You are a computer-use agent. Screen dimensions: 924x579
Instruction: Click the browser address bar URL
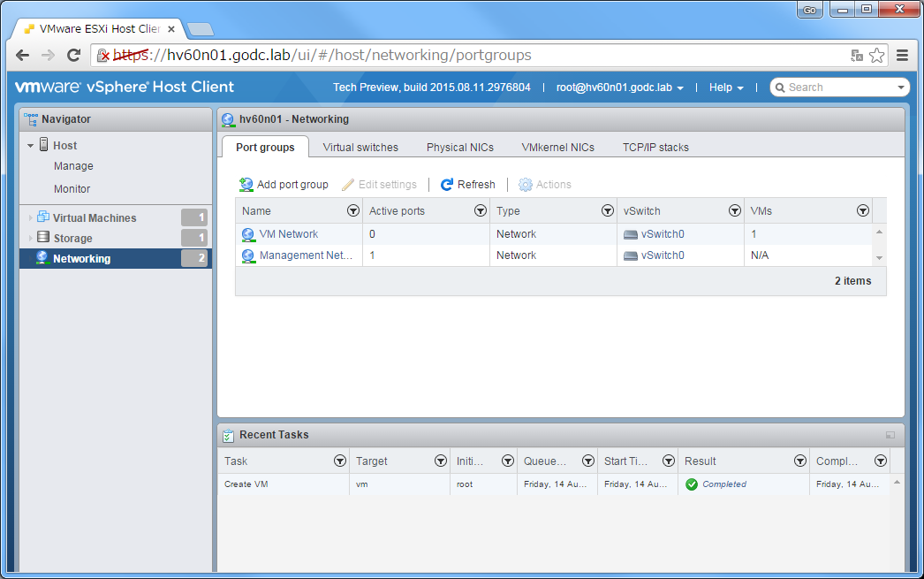click(x=322, y=56)
